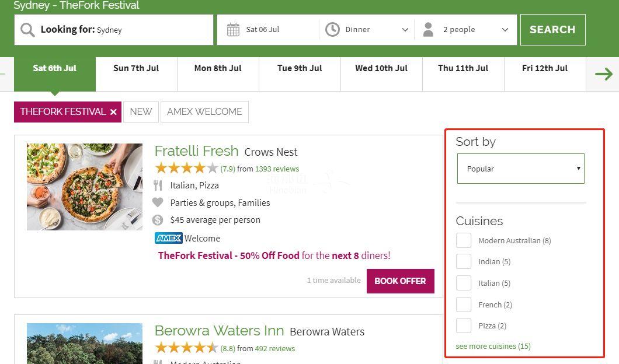The width and height of the screenshot is (619, 364).
Task: Go to Thu 11th Jul tab
Action: point(463,73)
